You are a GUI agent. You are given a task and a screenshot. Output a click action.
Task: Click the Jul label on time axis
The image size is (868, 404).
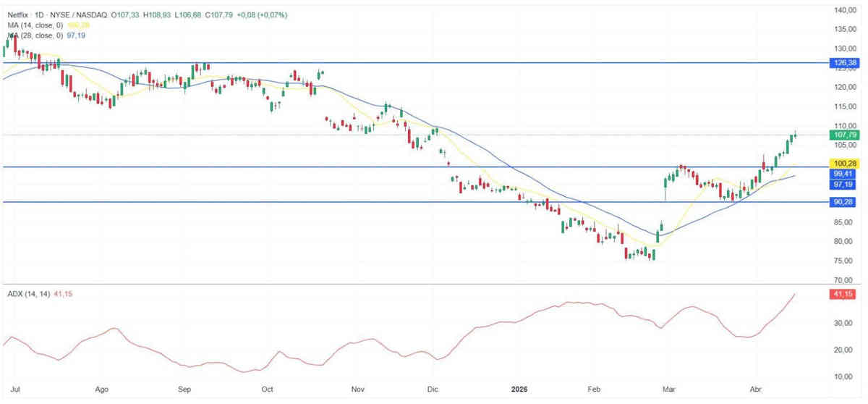coord(16,389)
